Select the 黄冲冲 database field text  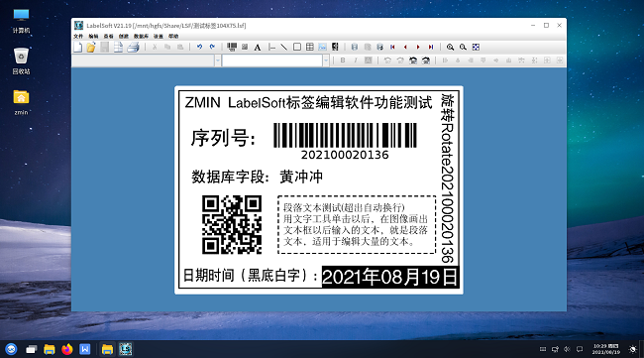[301, 177]
